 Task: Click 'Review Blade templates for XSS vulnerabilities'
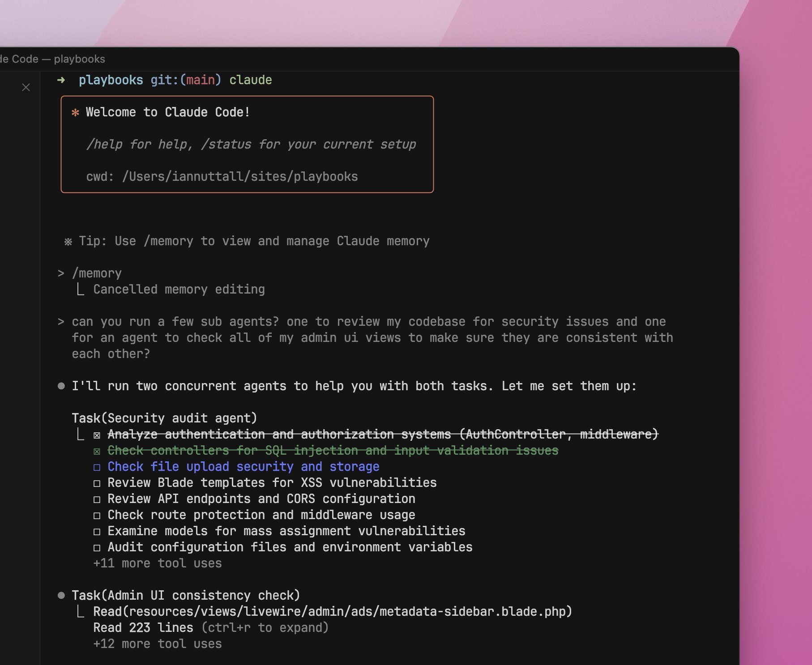272,483
